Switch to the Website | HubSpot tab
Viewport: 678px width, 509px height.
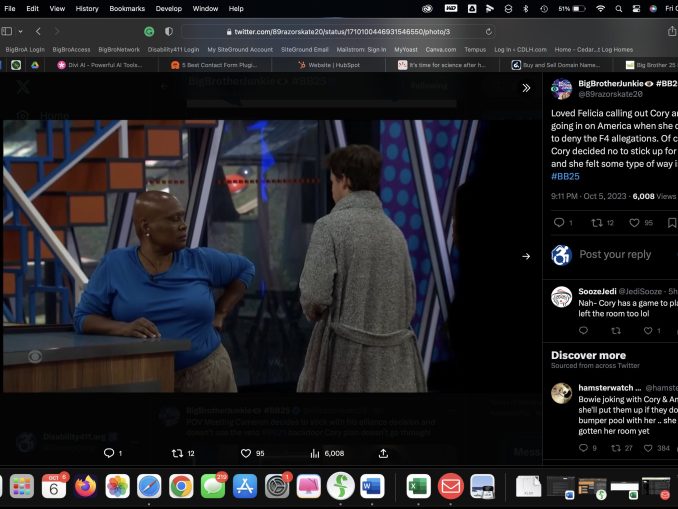pos(335,65)
